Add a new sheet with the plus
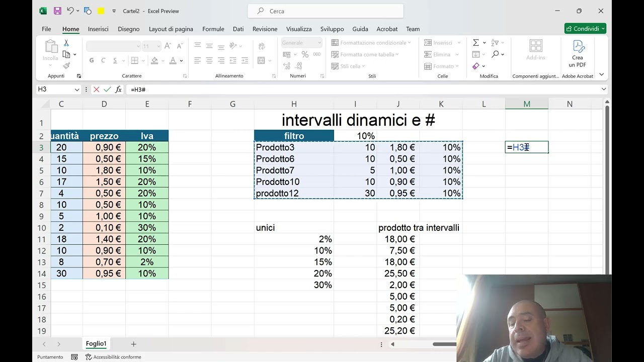The width and height of the screenshot is (644, 362). [x=133, y=344]
